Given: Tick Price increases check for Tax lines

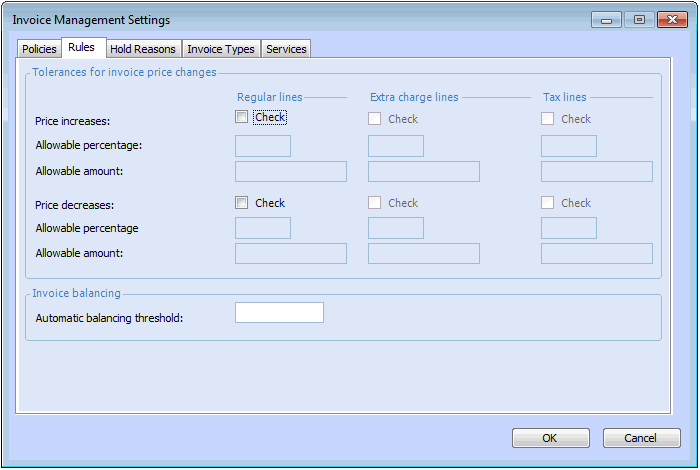Looking at the screenshot, I should [548, 119].
